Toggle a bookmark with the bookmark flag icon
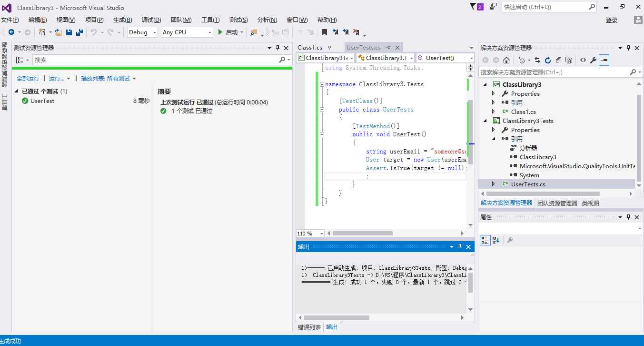The height and width of the screenshot is (346, 644). pyautogui.click(x=324, y=32)
